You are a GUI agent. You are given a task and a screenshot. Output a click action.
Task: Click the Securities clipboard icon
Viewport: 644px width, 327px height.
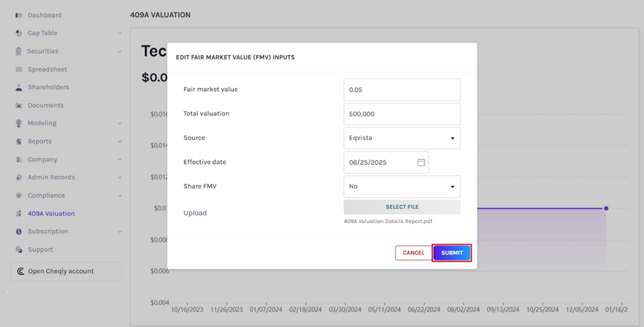(x=19, y=52)
